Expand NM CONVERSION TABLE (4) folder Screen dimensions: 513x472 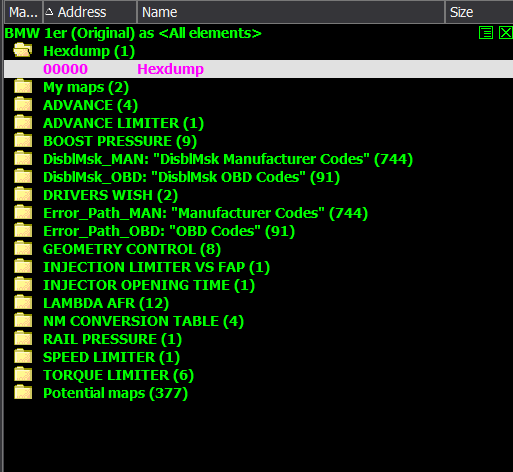[x=144, y=321]
